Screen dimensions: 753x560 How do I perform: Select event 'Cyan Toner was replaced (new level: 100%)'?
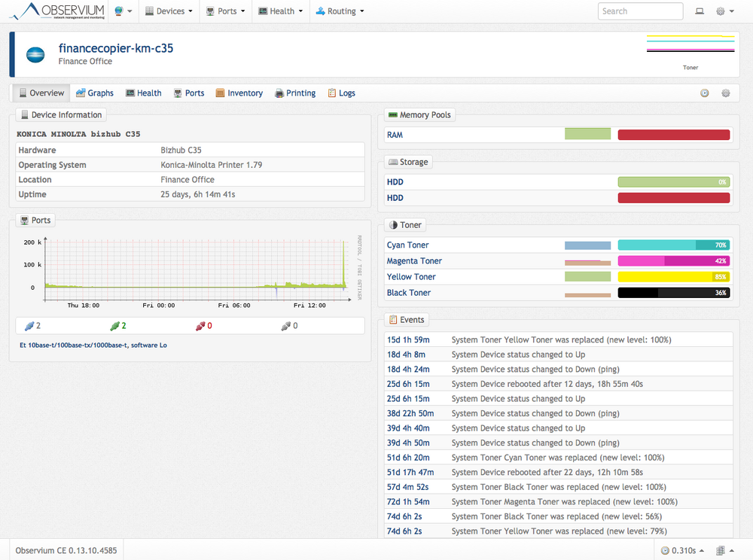pyautogui.click(x=559, y=458)
